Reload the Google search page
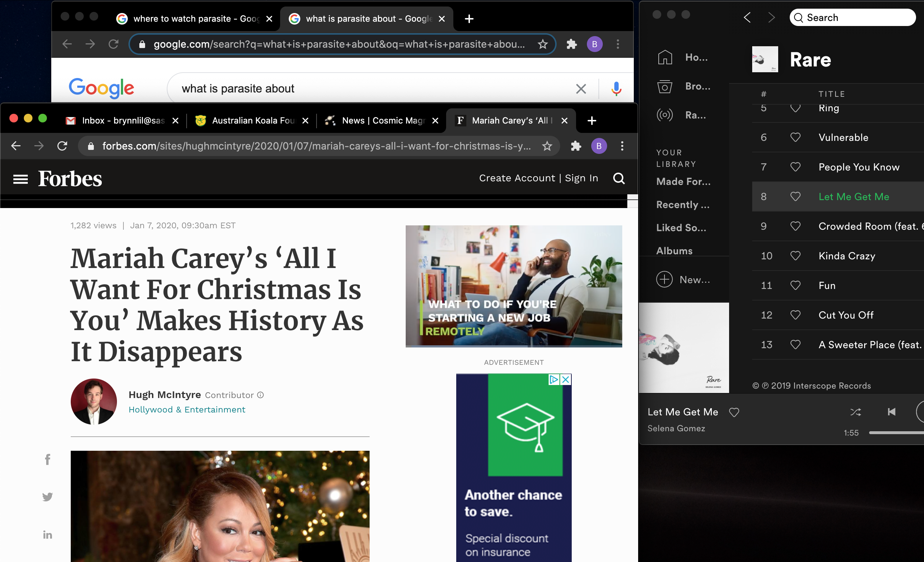Viewport: 924px width, 562px height. 114,44
